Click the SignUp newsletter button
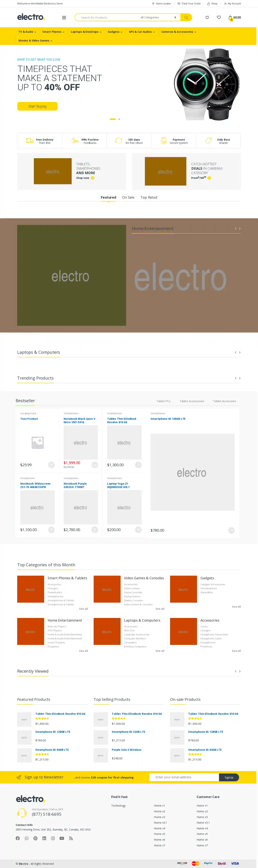The width and height of the screenshot is (258, 868). coord(229,777)
